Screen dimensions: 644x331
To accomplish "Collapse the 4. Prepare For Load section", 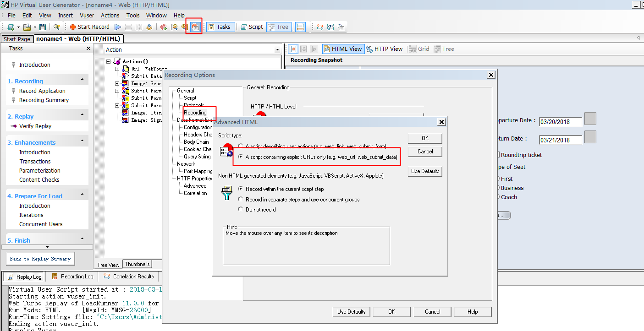I will (x=83, y=195).
